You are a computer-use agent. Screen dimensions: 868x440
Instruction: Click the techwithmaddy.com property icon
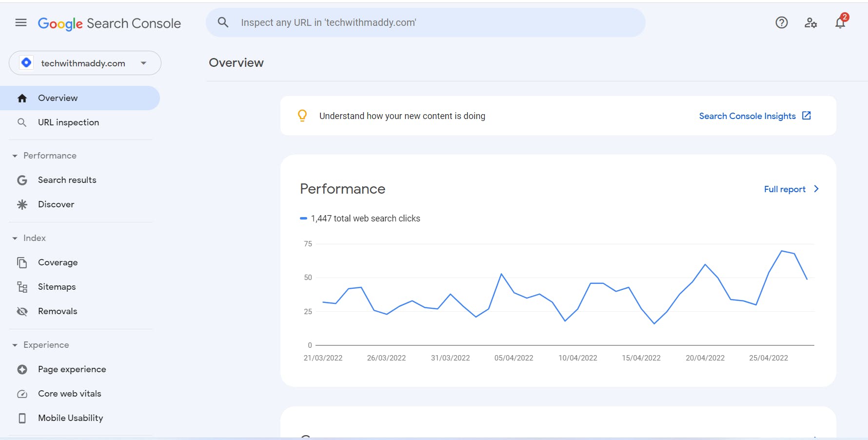coord(26,63)
